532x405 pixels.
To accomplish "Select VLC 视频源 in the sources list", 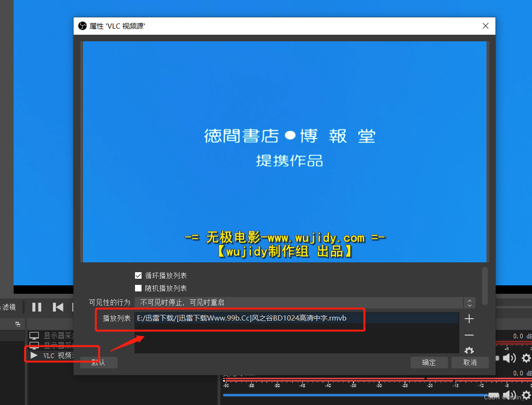I will pos(56,355).
